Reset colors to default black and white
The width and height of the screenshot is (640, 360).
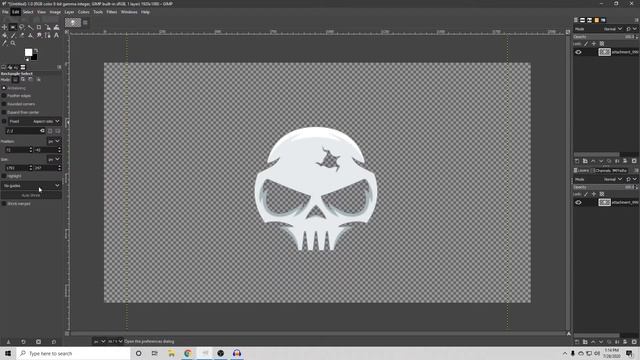27,59
